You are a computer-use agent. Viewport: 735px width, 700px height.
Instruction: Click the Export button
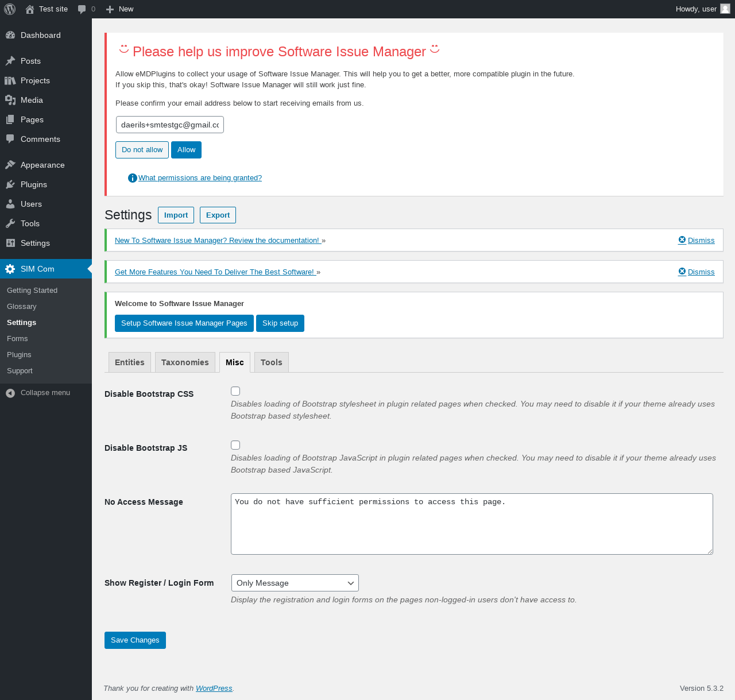[x=218, y=215]
